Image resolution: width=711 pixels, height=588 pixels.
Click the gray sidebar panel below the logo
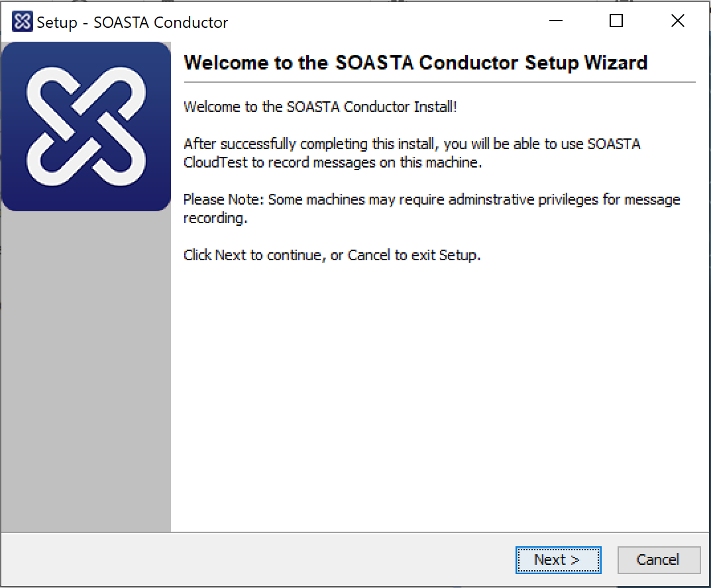tap(86, 371)
